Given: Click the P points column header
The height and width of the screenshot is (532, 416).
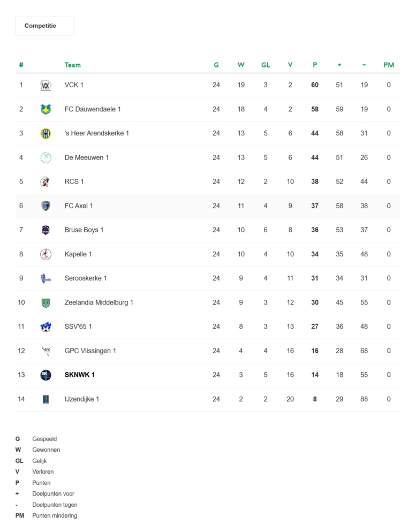Looking at the screenshot, I should point(315,65).
